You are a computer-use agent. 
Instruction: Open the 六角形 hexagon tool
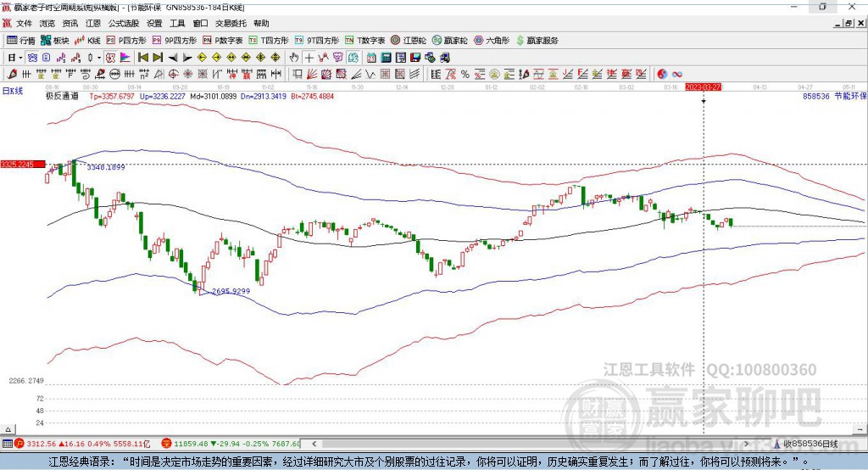[492, 41]
